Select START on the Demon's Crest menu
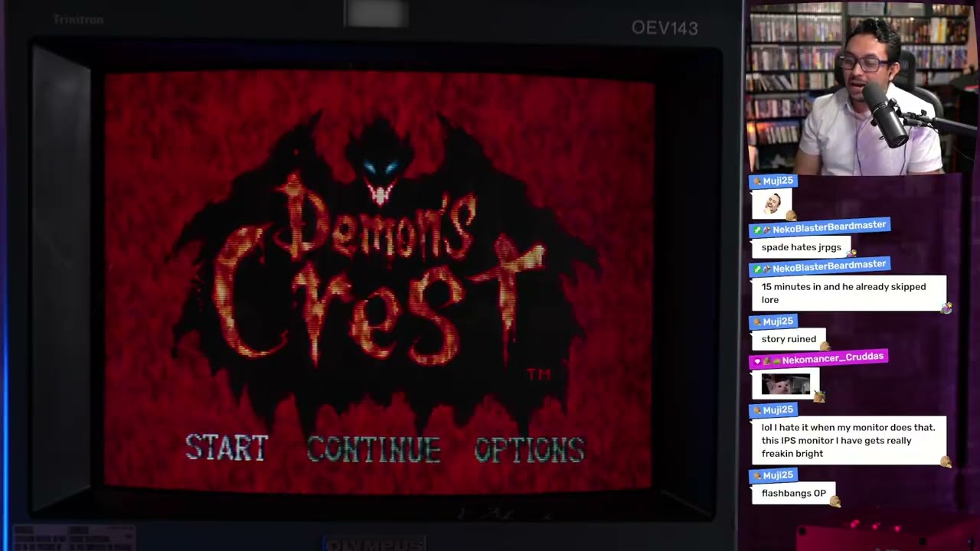The image size is (980, 551). 227,448
